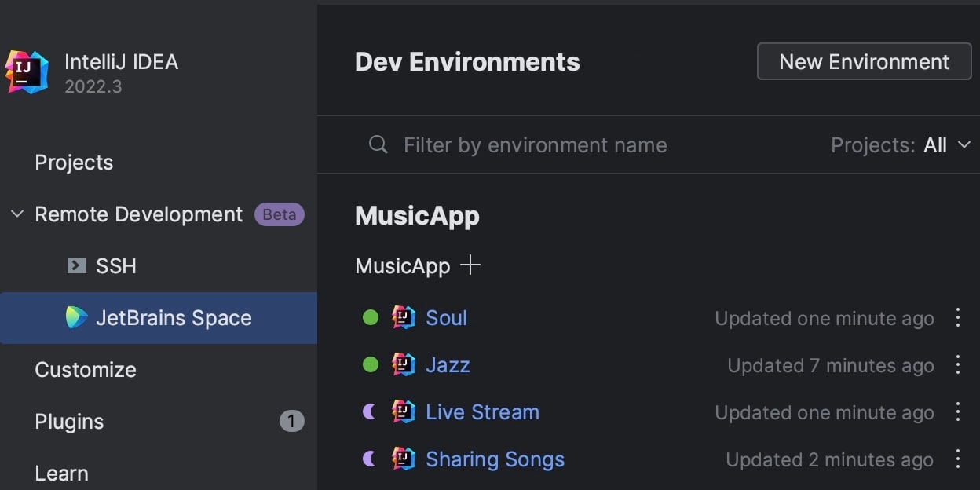Collapse the Remote Development section
980x490 pixels.
tap(17, 214)
